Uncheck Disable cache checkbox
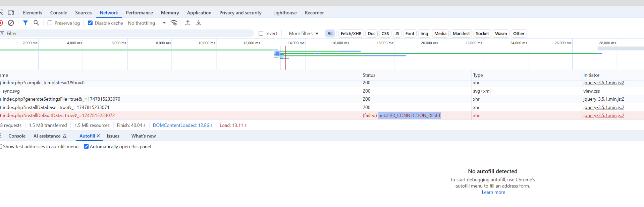 90,23
